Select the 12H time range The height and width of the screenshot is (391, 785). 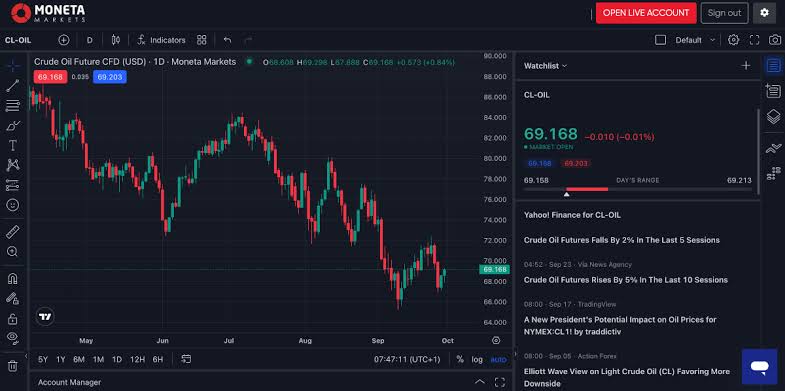(137, 359)
